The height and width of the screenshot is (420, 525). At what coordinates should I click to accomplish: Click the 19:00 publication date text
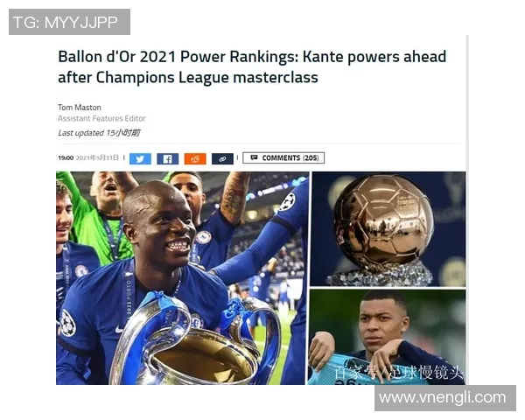(88, 157)
